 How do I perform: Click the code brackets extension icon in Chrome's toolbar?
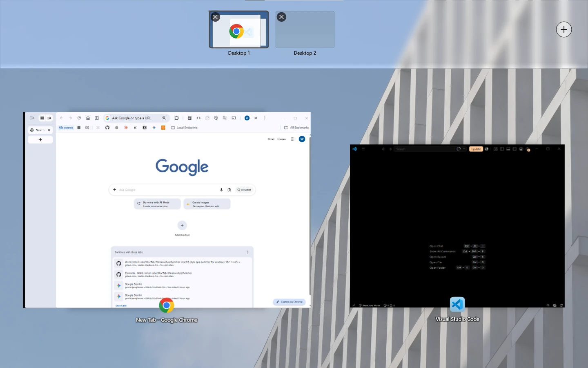(198, 118)
